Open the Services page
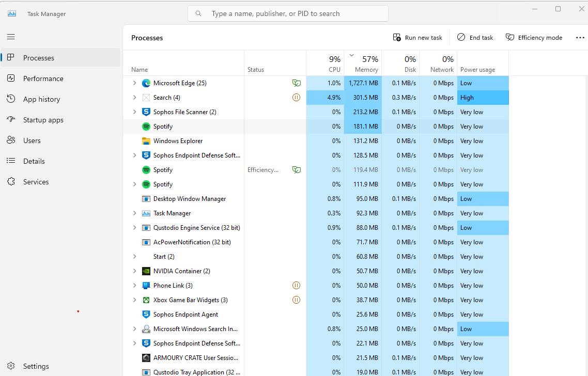The image size is (588, 376). (x=61, y=181)
